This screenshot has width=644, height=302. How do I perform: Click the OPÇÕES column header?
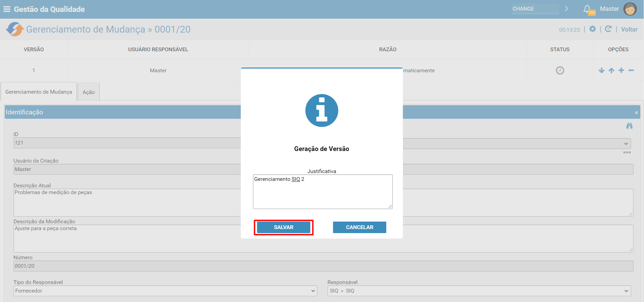(x=618, y=50)
